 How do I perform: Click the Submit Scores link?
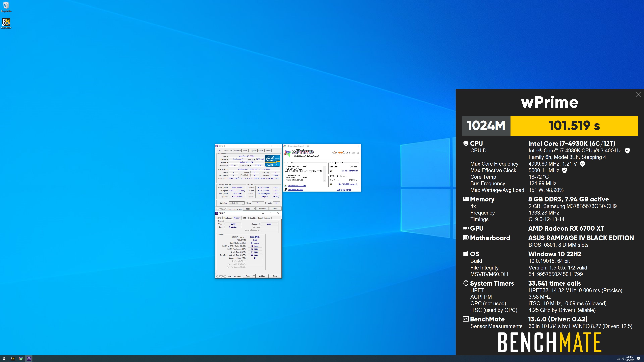click(344, 190)
